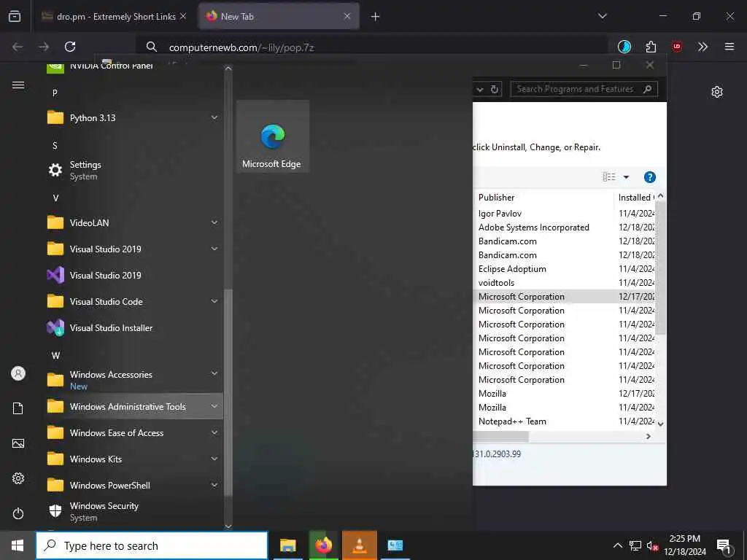
Task: Open Windows Security from Start list
Action: [x=134, y=511]
